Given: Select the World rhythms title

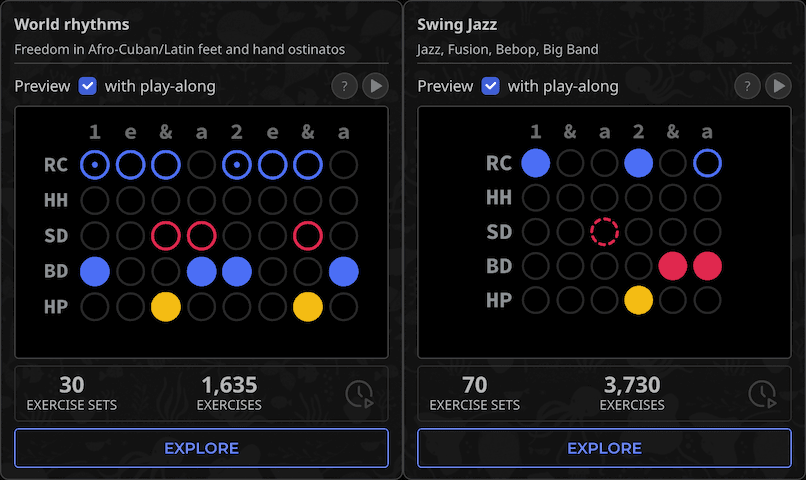Looking at the screenshot, I should point(72,24).
